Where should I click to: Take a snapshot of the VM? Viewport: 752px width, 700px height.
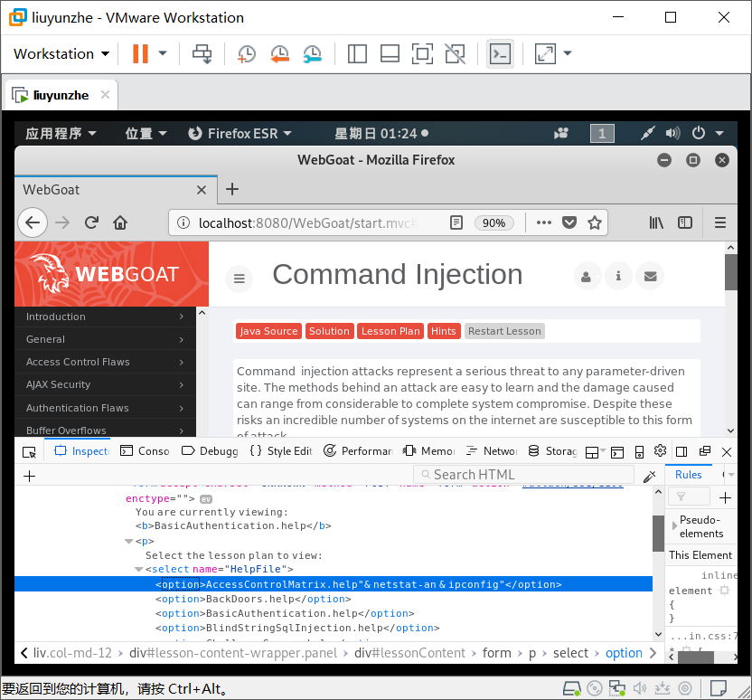point(247,53)
